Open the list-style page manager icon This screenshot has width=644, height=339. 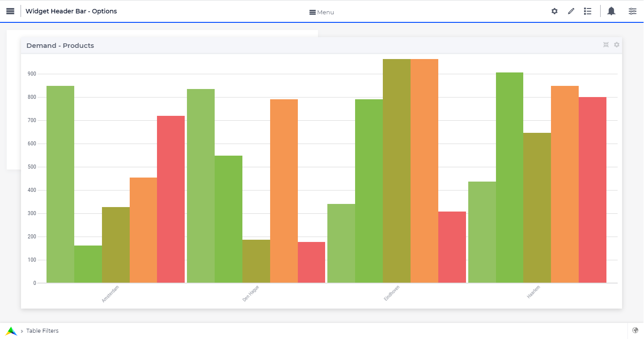coord(588,11)
